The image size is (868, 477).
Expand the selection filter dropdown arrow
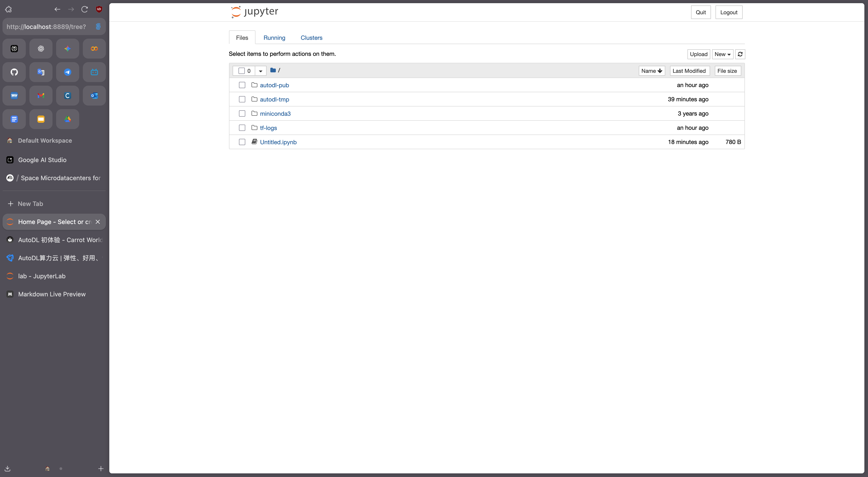click(260, 71)
